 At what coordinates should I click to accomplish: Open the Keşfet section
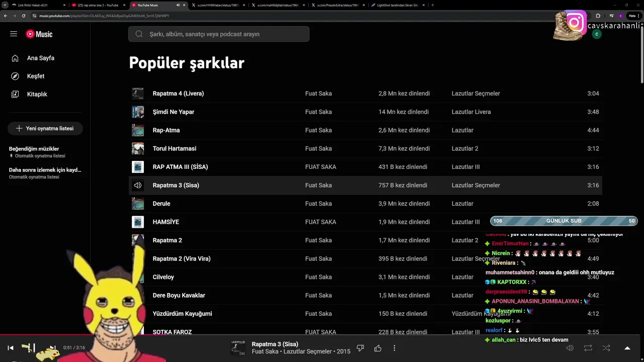(35, 76)
